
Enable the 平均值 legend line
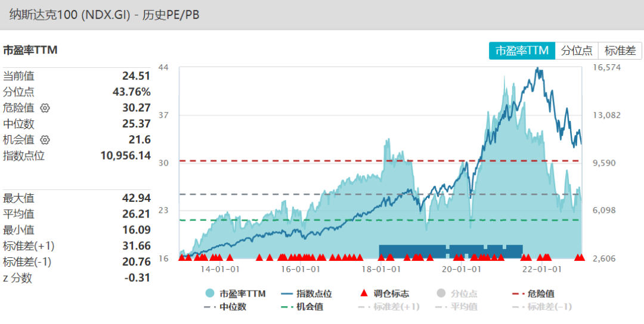(x=456, y=306)
